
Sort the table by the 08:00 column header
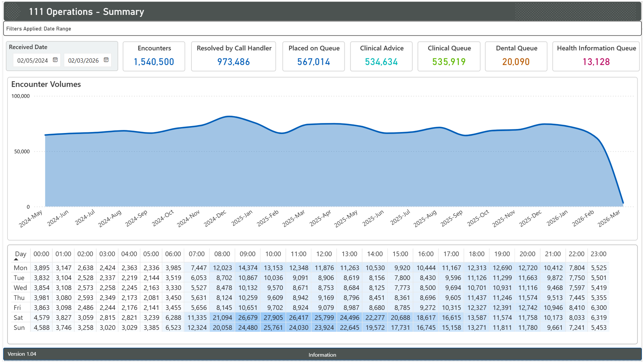[222, 254]
